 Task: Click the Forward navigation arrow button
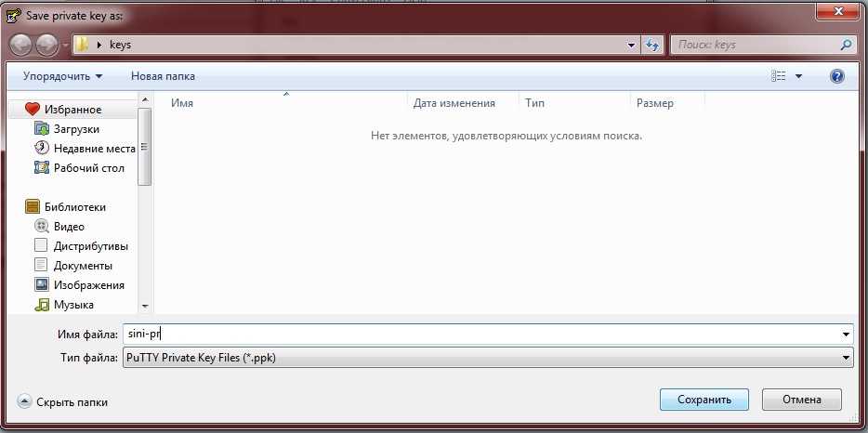point(46,45)
